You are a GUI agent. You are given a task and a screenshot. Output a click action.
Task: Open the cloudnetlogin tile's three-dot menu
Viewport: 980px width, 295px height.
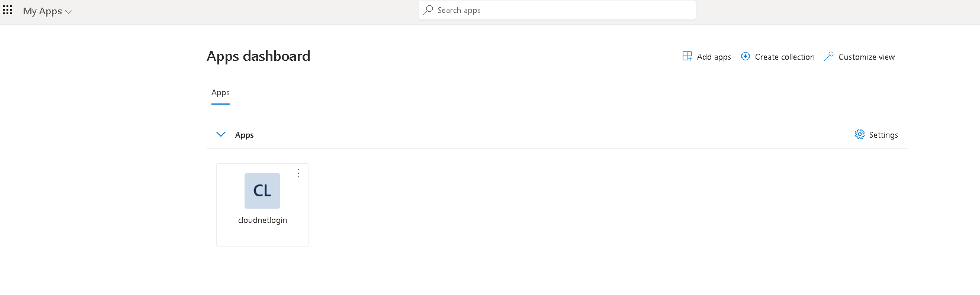tap(298, 173)
